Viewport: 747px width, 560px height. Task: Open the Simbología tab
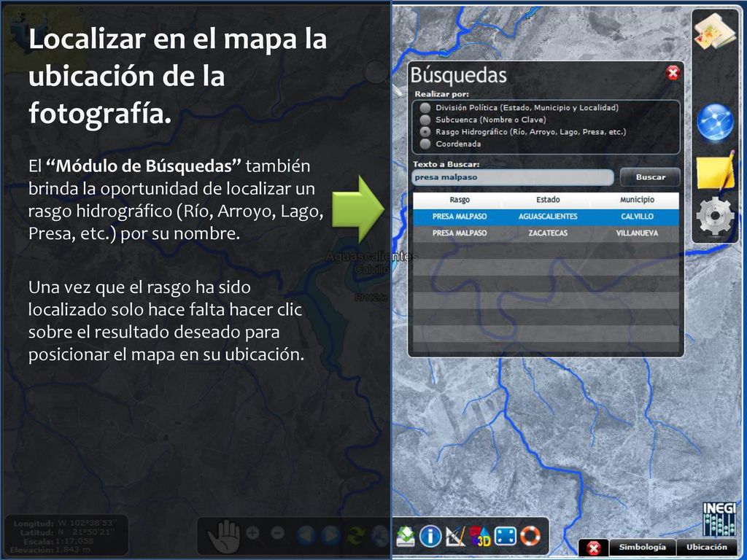pos(642,547)
